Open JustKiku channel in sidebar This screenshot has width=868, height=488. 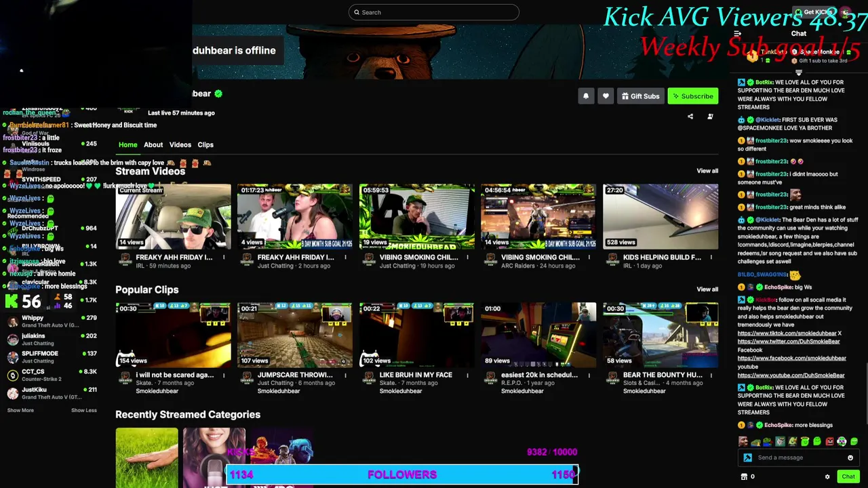52,392
